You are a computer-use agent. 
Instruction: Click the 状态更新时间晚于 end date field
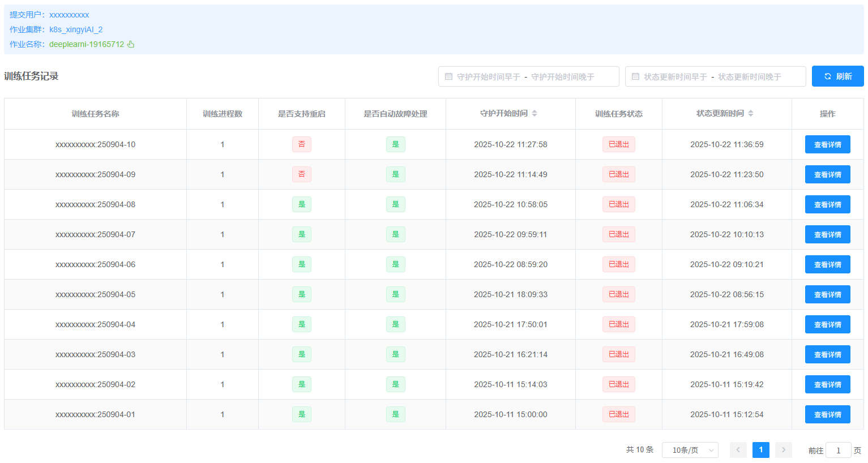coord(750,76)
